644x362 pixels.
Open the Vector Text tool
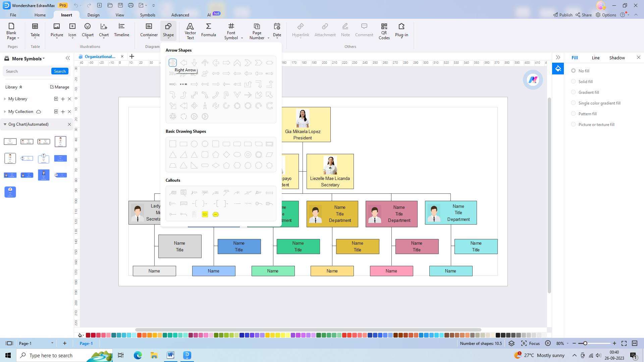pos(190,31)
